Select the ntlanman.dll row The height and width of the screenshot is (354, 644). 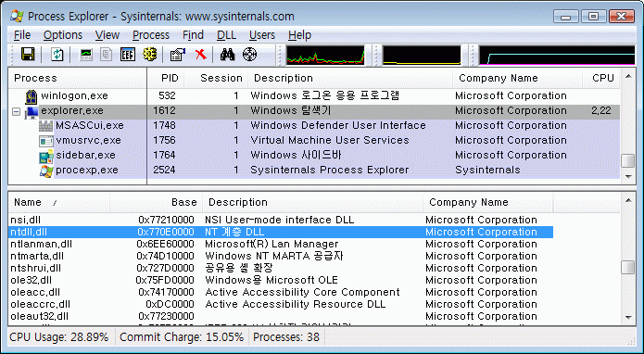click(281, 244)
